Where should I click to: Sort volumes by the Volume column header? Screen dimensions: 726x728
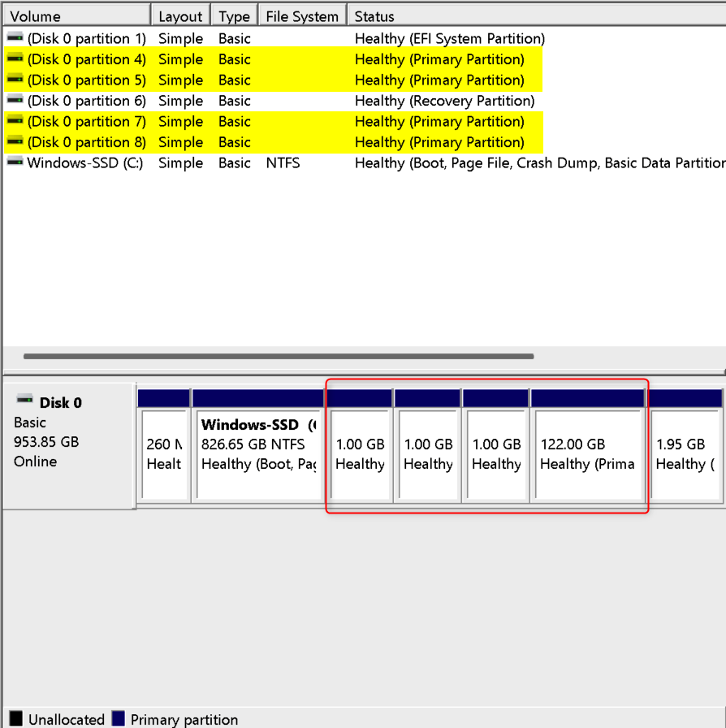[73, 15]
